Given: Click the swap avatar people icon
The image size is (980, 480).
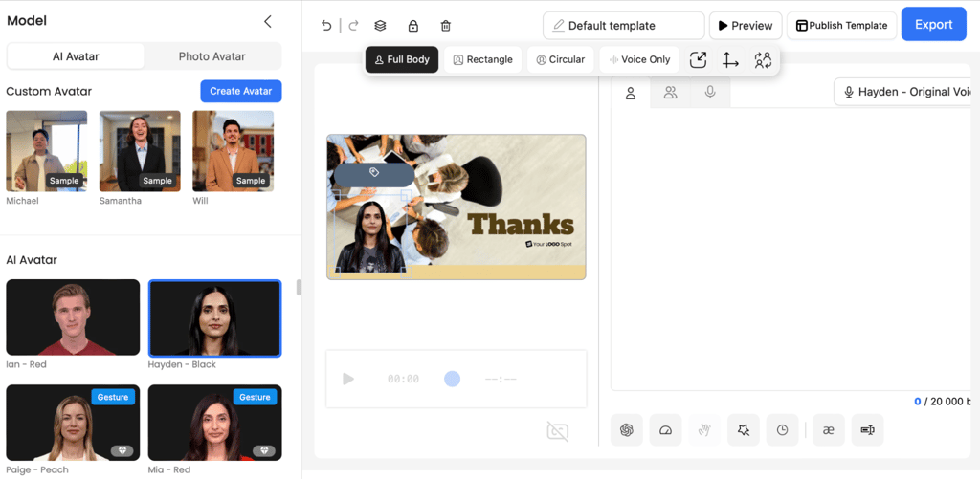Looking at the screenshot, I should pyautogui.click(x=763, y=60).
